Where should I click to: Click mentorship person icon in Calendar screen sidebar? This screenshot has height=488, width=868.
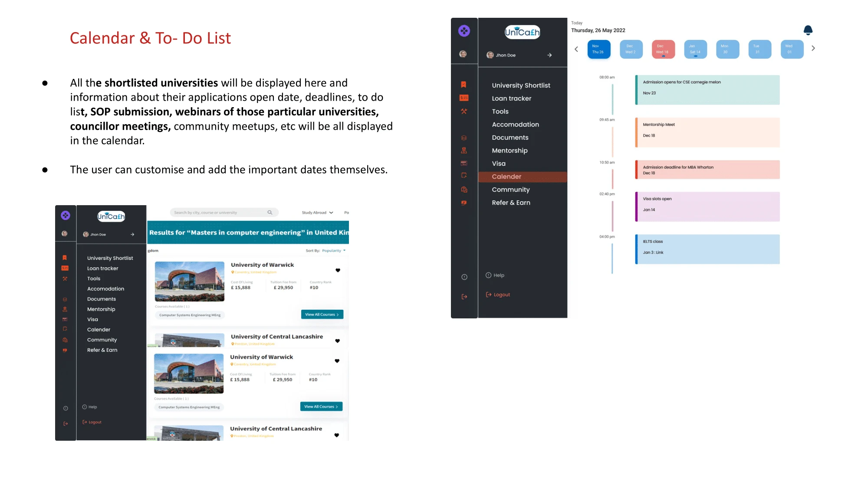tap(464, 151)
